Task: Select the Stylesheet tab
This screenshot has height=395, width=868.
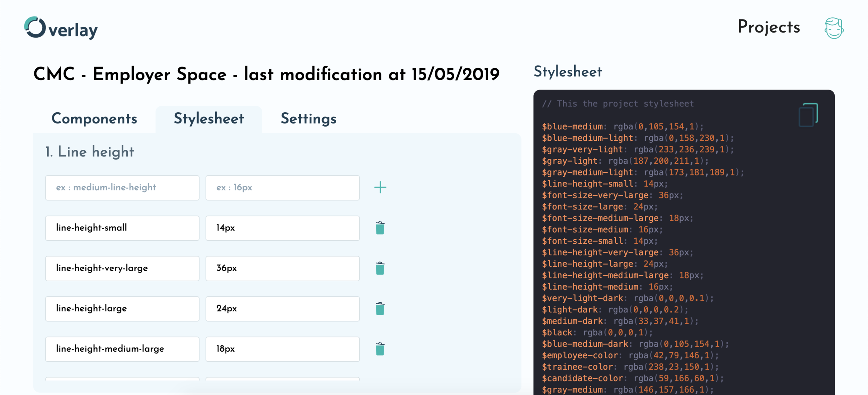Action: 209,119
